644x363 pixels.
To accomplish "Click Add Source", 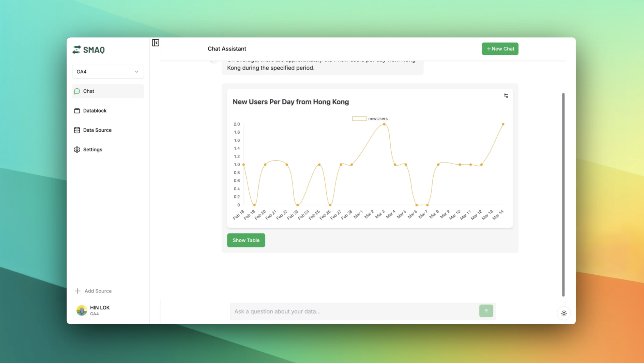I will pyautogui.click(x=93, y=291).
